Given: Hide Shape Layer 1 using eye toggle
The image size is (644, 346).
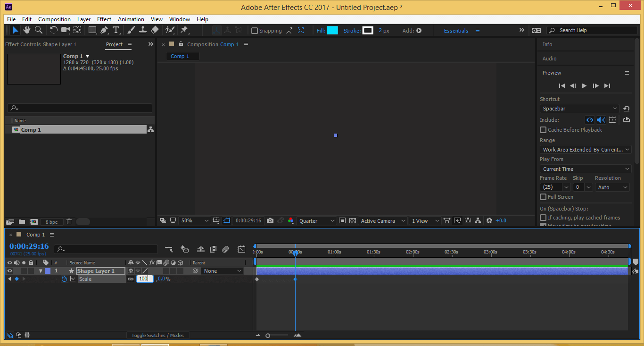Looking at the screenshot, I should tap(9, 271).
